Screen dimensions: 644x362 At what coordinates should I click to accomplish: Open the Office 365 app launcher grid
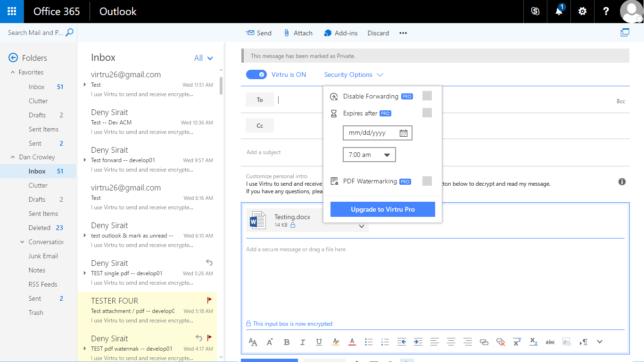pyautogui.click(x=12, y=11)
